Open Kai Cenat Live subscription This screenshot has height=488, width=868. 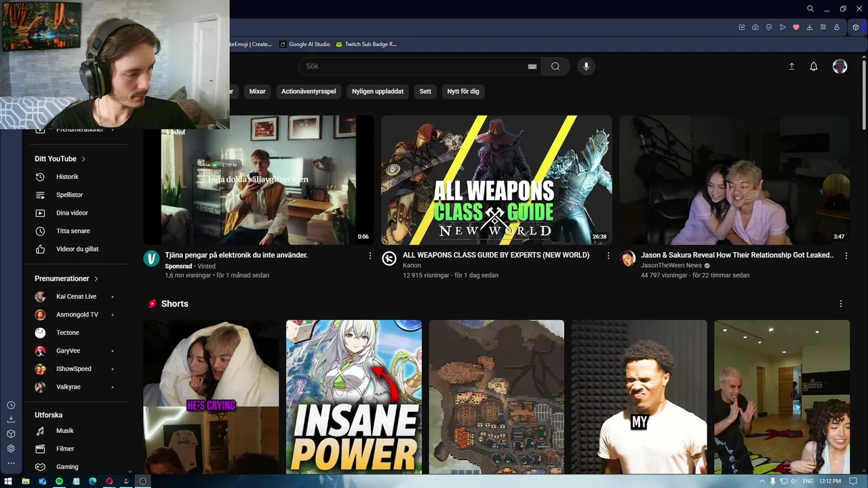pyautogui.click(x=76, y=297)
